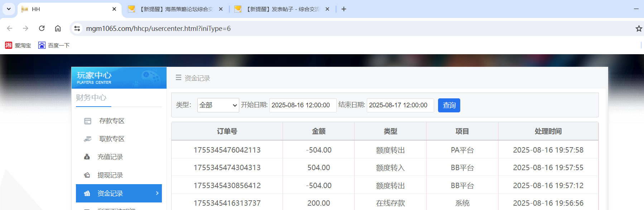
Task: Expand the 类型 dropdown showing 全部
Action: pos(218,105)
